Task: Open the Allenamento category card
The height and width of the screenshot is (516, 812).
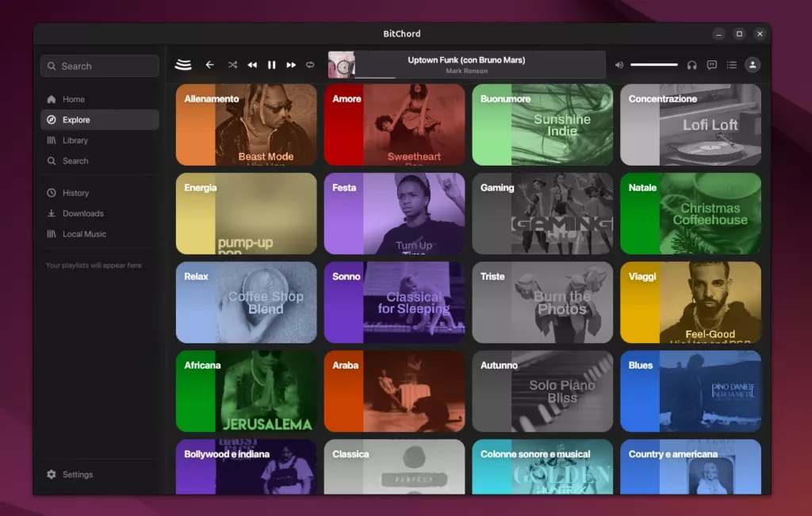Action: point(247,124)
